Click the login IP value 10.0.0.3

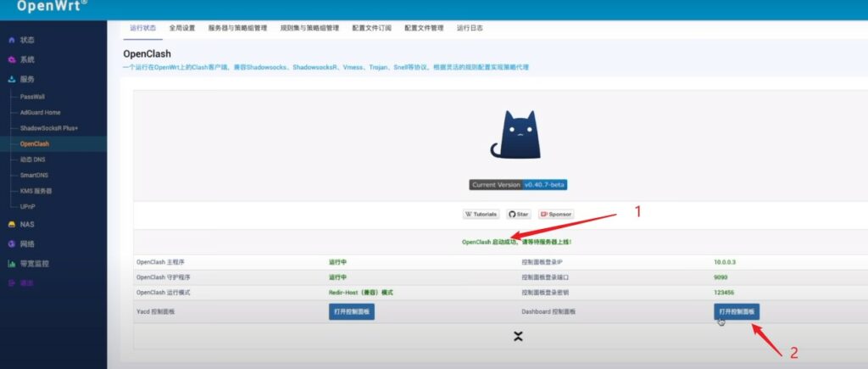click(725, 262)
